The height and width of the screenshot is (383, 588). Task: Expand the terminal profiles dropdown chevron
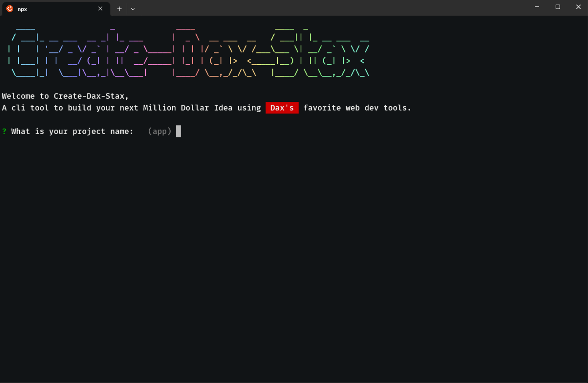click(x=133, y=8)
